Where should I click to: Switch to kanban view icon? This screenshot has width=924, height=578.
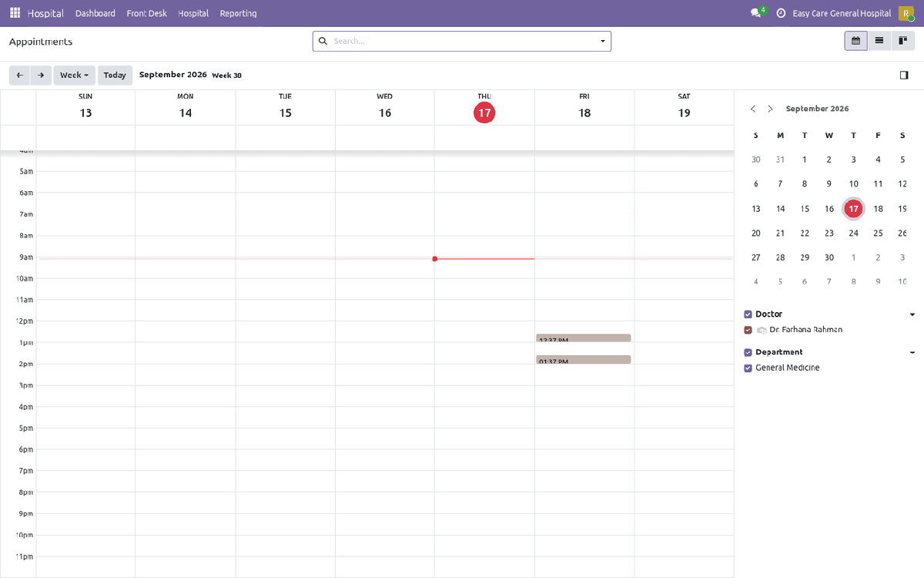click(903, 41)
